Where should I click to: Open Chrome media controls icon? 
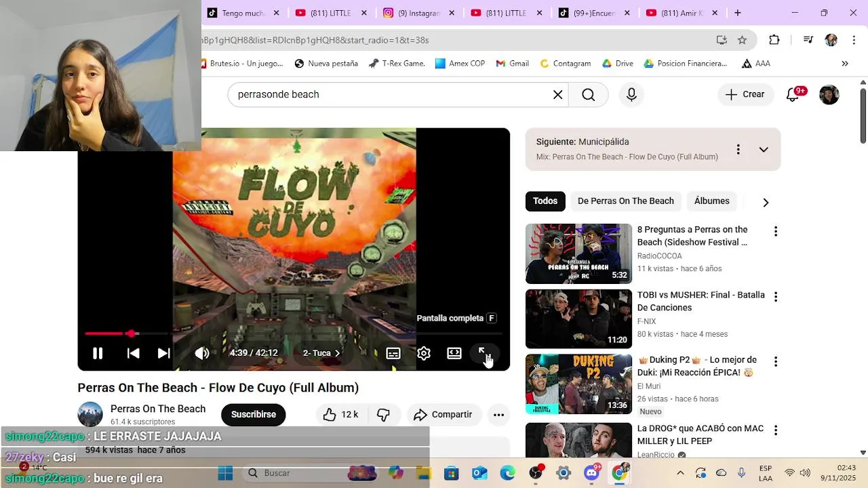coord(808,40)
